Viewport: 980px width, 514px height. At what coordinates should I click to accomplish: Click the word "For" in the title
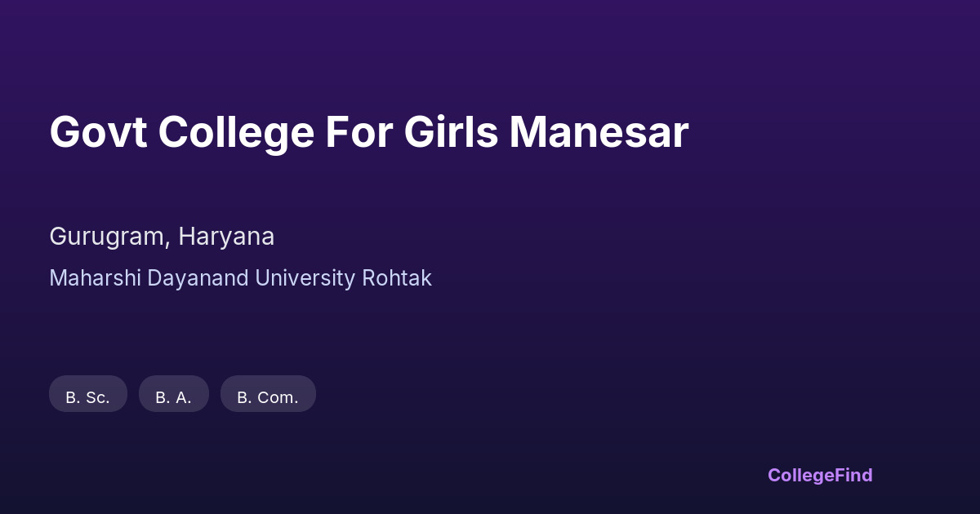(359, 132)
